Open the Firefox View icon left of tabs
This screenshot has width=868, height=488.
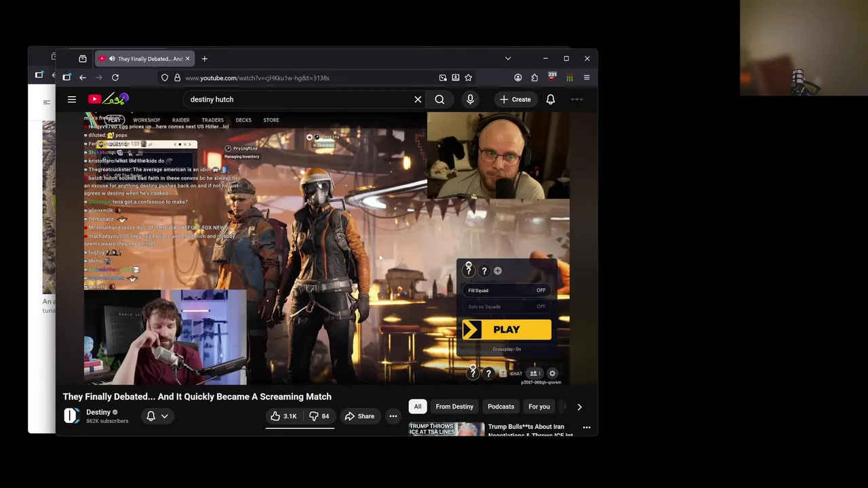[x=83, y=59]
